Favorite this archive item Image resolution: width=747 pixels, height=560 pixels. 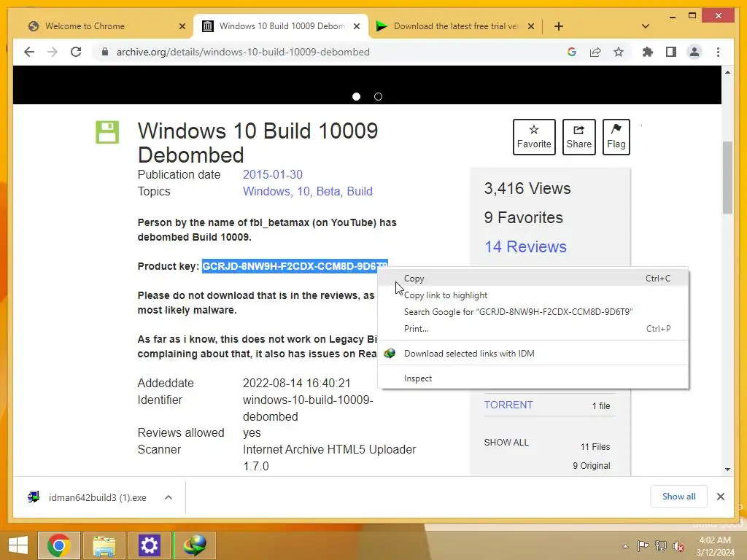(x=534, y=137)
